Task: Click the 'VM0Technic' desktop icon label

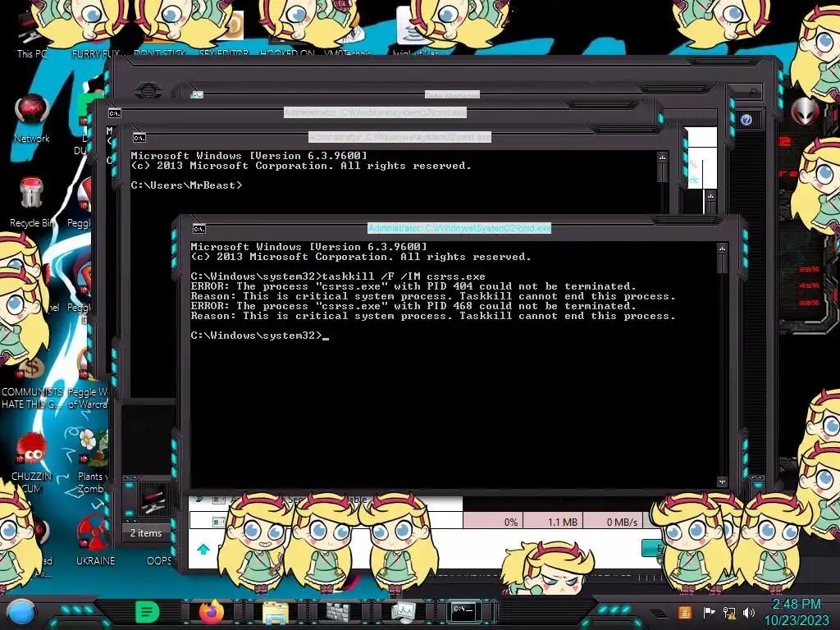Action: tap(348, 53)
